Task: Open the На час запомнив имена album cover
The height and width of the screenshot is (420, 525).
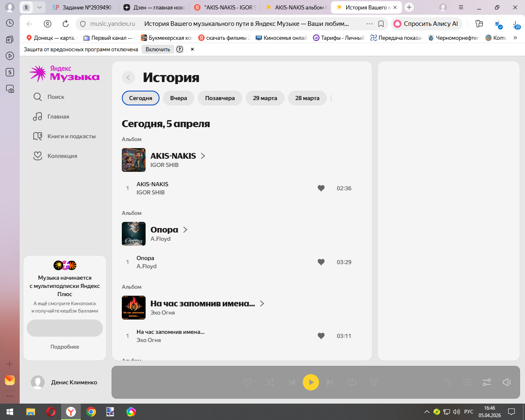Action: (x=134, y=308)
